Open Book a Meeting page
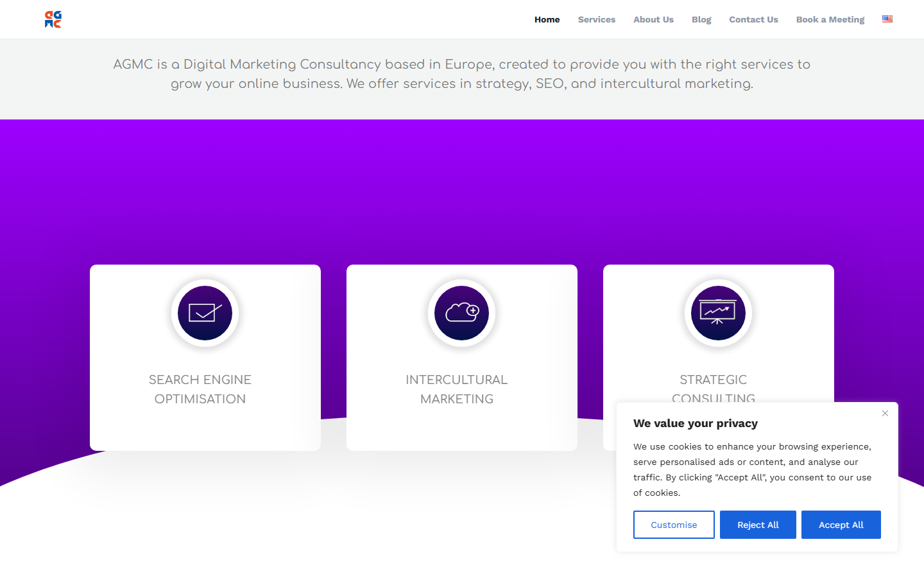 point(830,19)
